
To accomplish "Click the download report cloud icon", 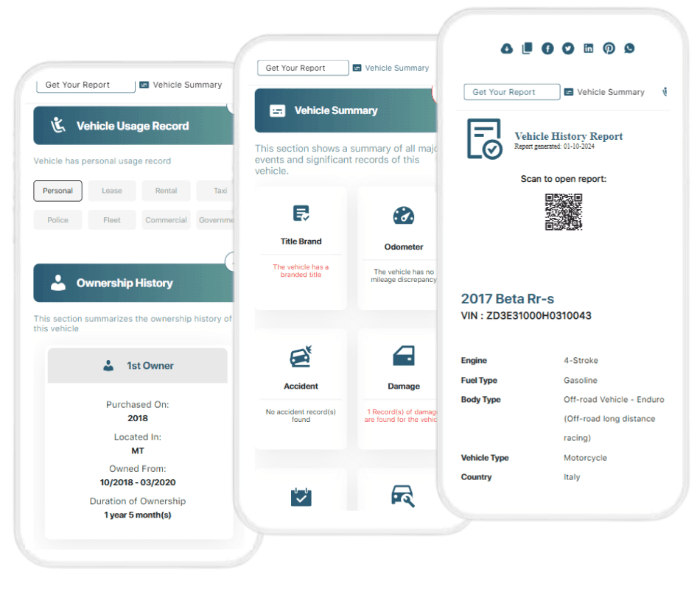I will pyautogui.click(x=506, y=49).
